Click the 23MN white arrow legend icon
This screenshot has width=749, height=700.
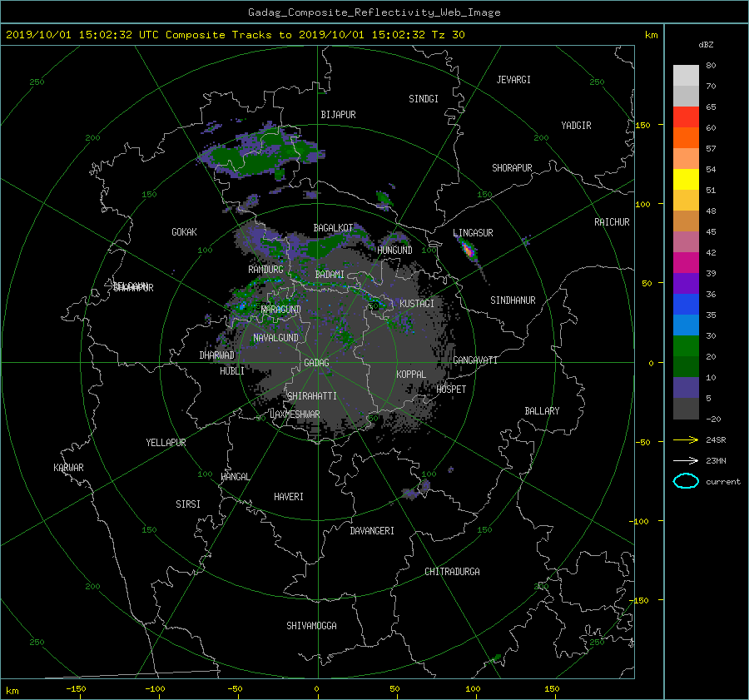click(x=686, y=460)
